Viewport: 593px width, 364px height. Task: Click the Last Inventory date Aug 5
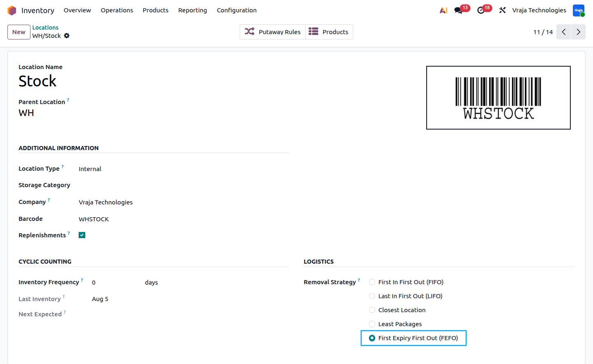click(x=100, y=299)
